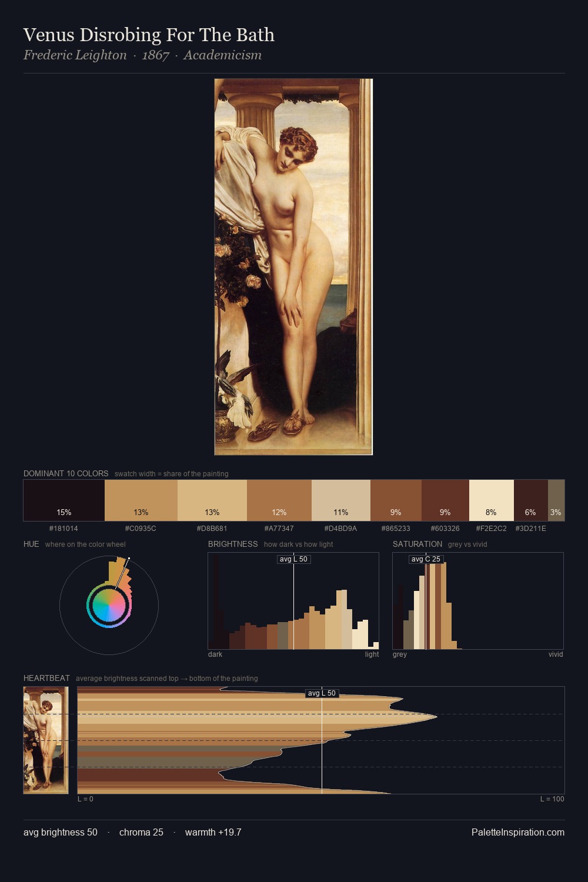Click the 'avg L 50' label in heartbeat chart
The width and height of the screenshot is (588, 882).
click(322, 693)
